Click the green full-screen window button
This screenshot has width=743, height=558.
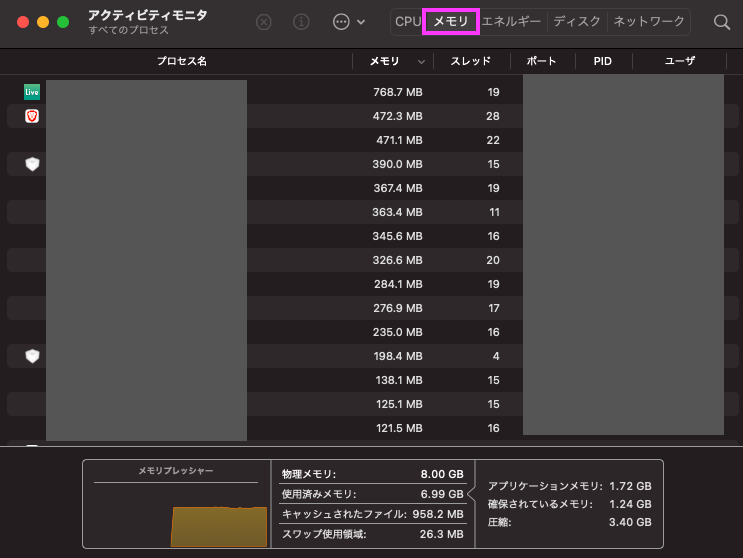(x=63, y=22)
